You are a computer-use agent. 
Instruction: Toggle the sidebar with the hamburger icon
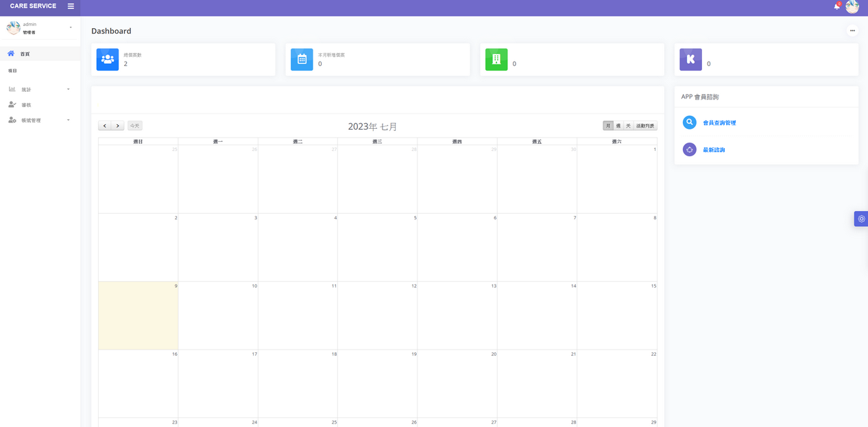pos(71,6)
